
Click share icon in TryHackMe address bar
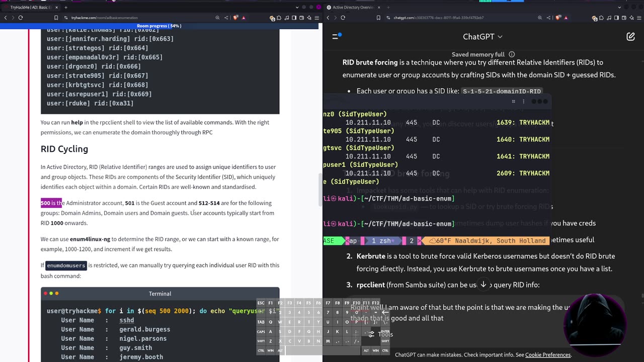tap(226, 18)
